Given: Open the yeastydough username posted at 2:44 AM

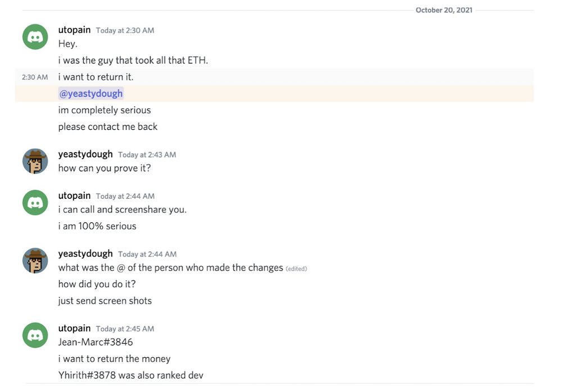Looking at the screenshot, I should (85, 254).
